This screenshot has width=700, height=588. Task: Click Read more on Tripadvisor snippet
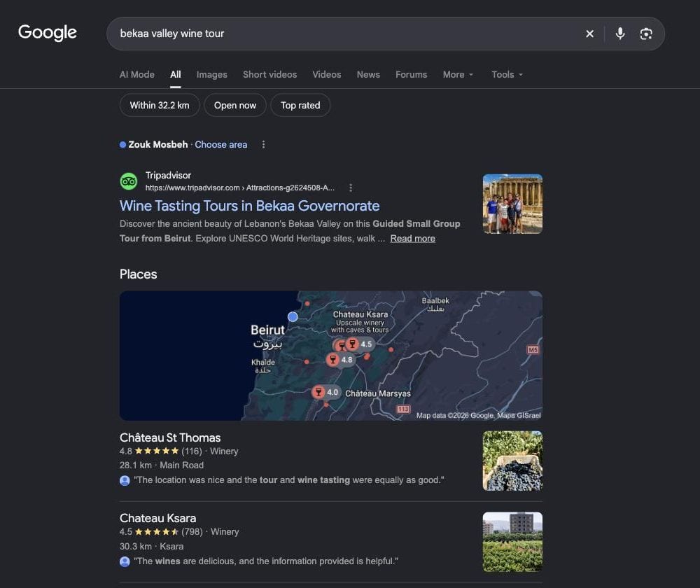[x=412, y=239]
